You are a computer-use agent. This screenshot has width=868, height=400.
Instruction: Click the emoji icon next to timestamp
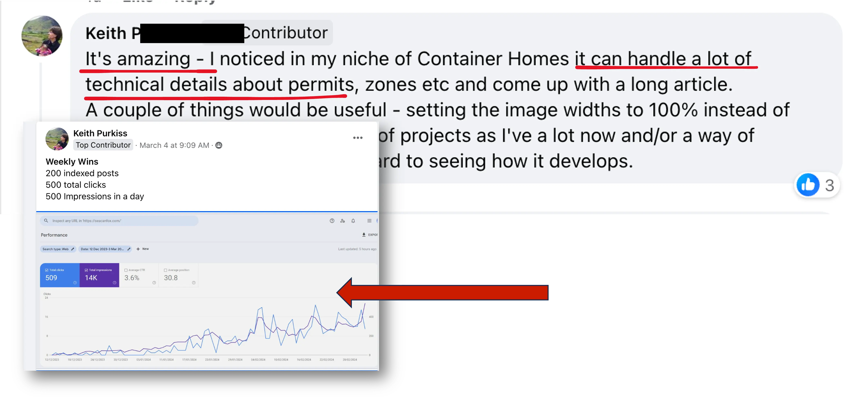point(219,145)
